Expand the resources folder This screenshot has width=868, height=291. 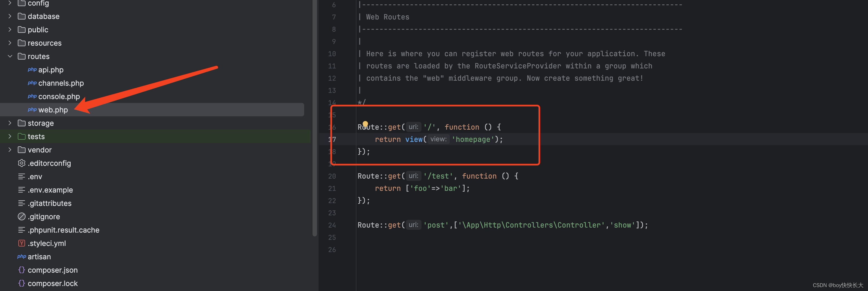(10, 43)
